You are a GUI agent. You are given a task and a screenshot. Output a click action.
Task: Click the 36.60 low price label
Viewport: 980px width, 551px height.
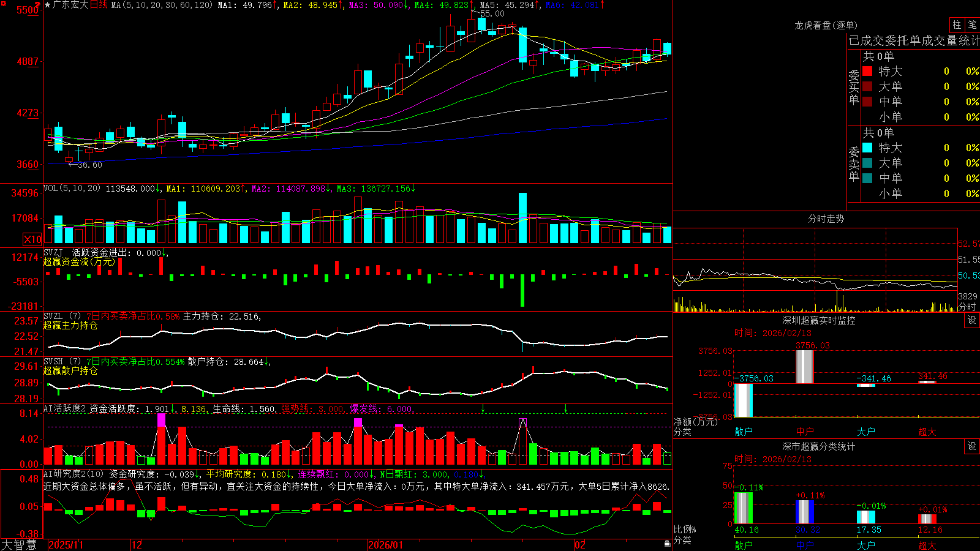pyautogui.click(x=90, y=165)
